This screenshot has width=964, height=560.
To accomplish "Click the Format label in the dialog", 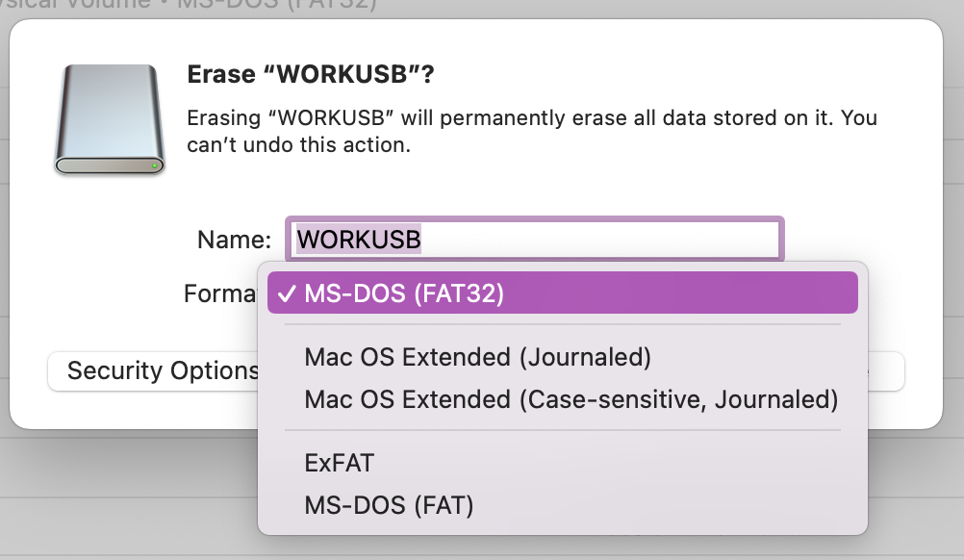I will tap(219, 294).
